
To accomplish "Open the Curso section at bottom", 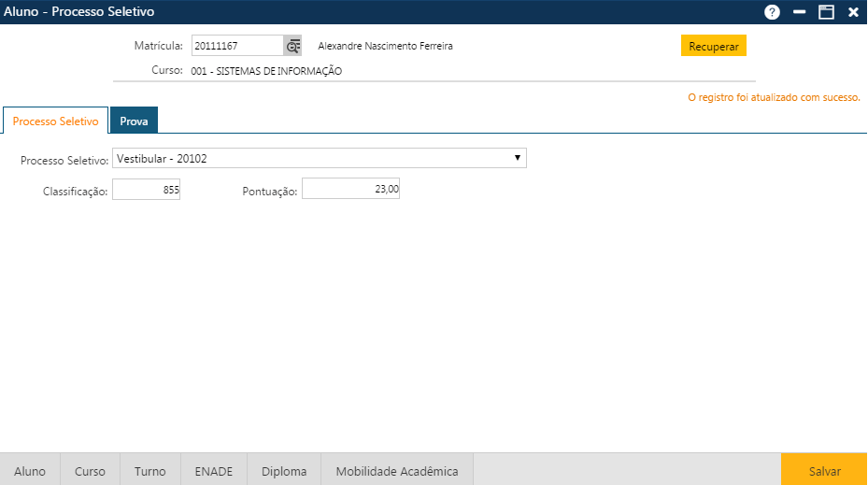I will pyautogui.click(x=90, y=471).
